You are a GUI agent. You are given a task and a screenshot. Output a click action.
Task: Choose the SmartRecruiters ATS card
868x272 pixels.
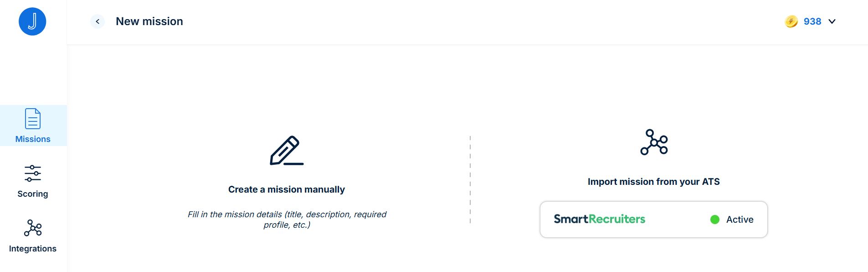point(653,220)
